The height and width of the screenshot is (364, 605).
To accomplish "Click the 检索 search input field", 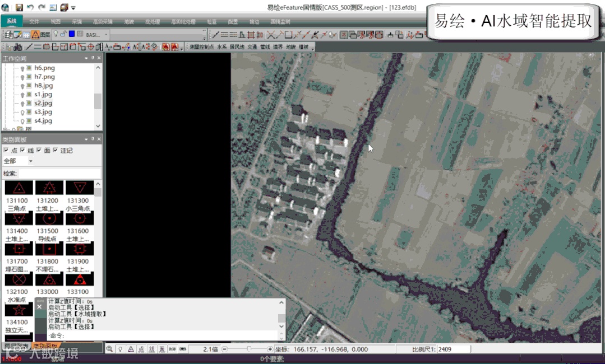I will tap(59, 174).
